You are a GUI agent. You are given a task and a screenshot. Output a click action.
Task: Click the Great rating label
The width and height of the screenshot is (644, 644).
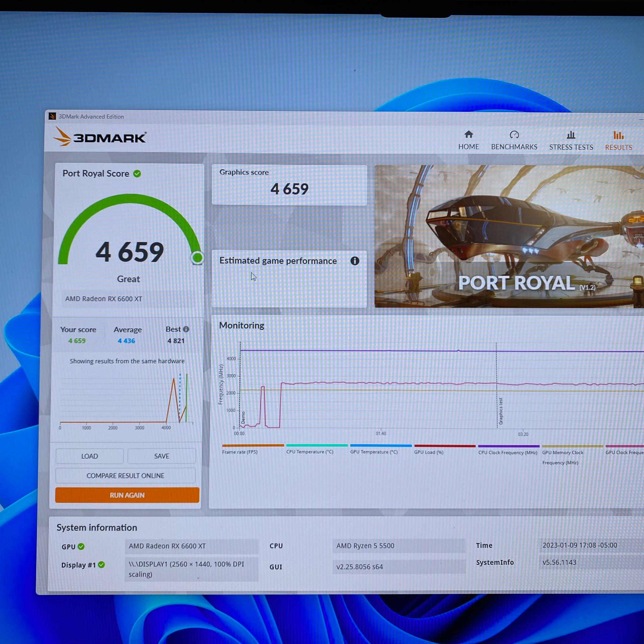pyautogui.click(x=128, y=279)
